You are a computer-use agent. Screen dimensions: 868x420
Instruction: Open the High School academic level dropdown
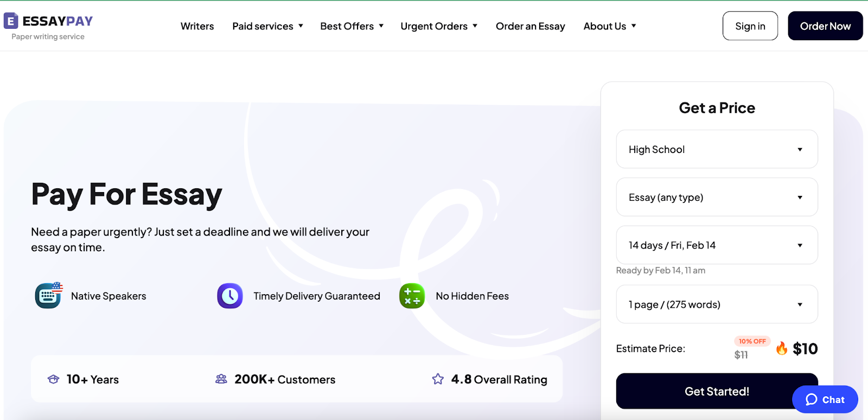[717, 149]
